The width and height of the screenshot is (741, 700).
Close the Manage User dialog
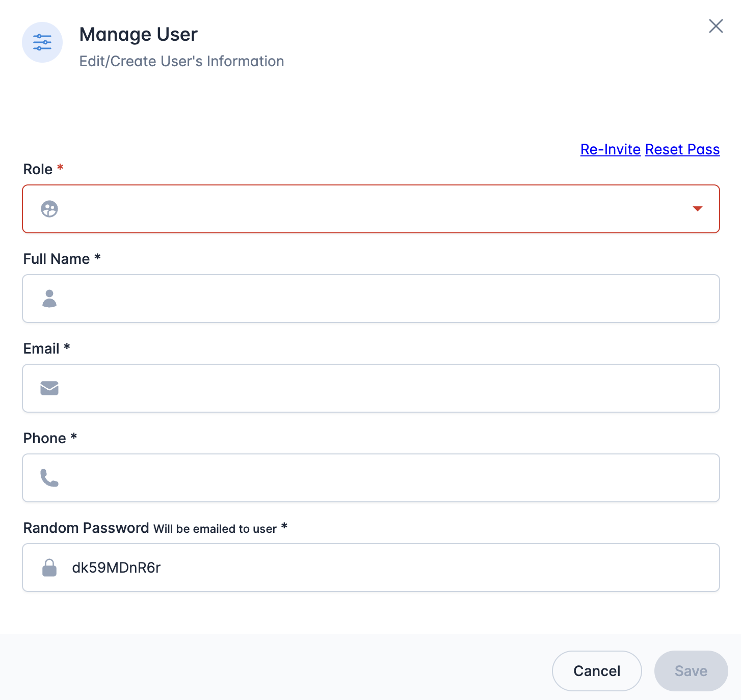716,26
